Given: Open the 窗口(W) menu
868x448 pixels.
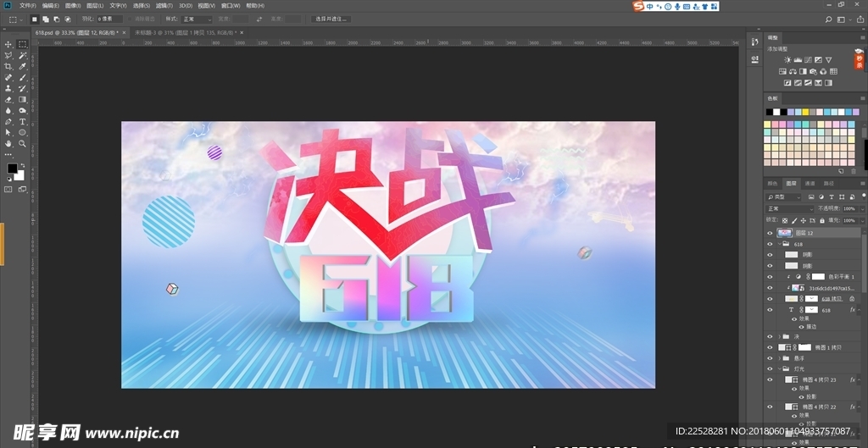Looking at the screenshot, I should pyautogui.click(x=231, y=6).
